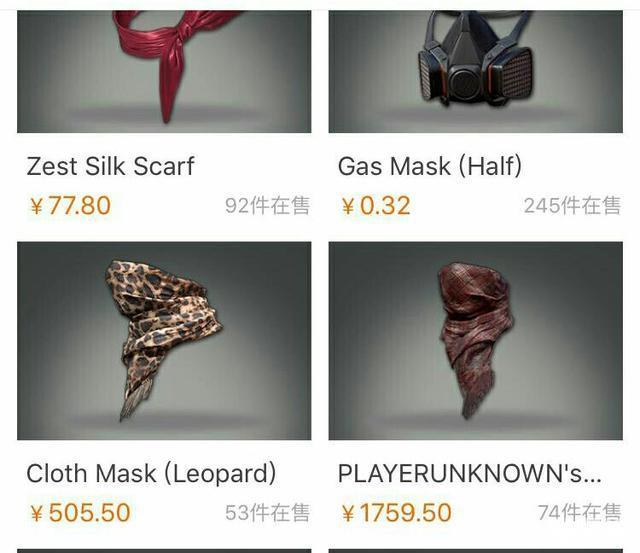Tap the ¥1759.50 price

click(396, 513)
